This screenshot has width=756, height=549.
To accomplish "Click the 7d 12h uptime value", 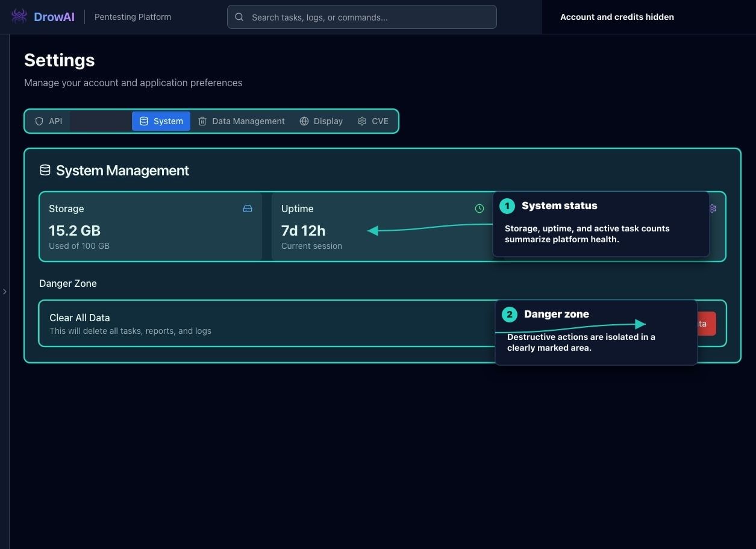I will pos(304,230).
